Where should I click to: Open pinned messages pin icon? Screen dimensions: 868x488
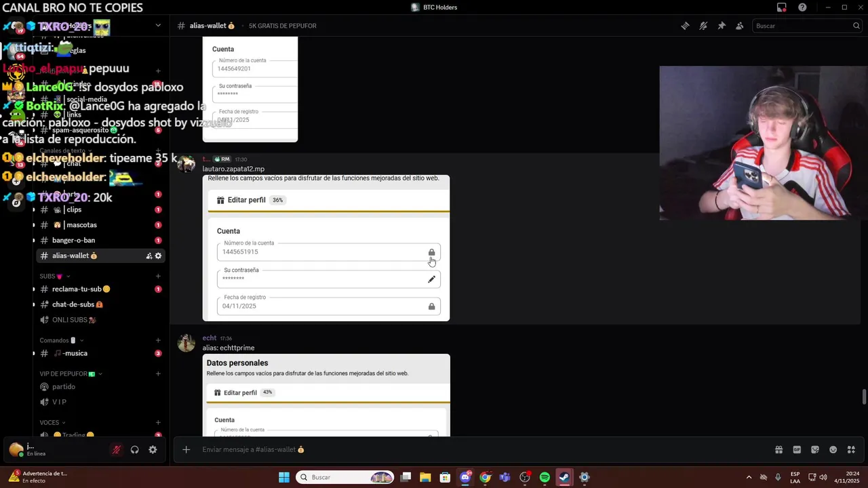[x=722, y=26]
